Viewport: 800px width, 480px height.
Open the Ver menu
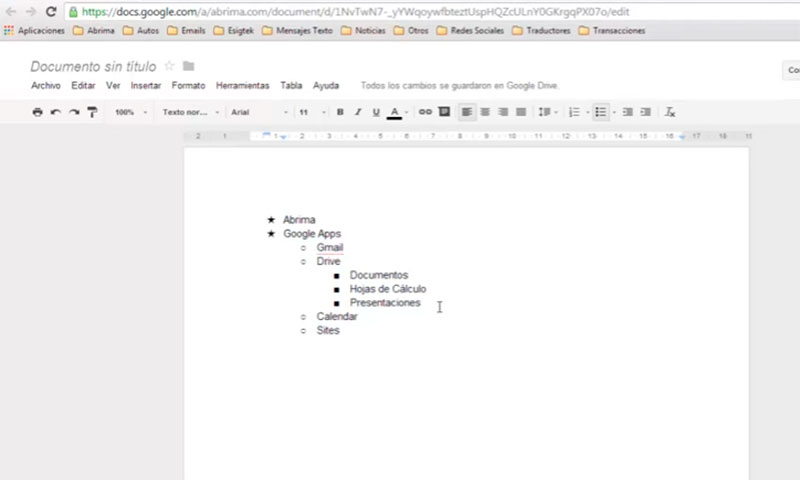click(x=113, y=85)
